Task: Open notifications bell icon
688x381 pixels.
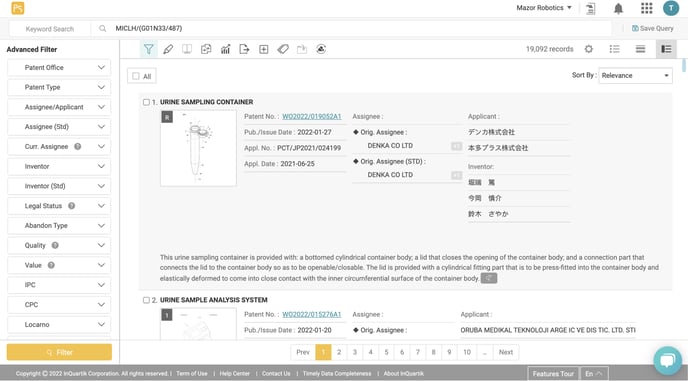Action: (618, 8)
